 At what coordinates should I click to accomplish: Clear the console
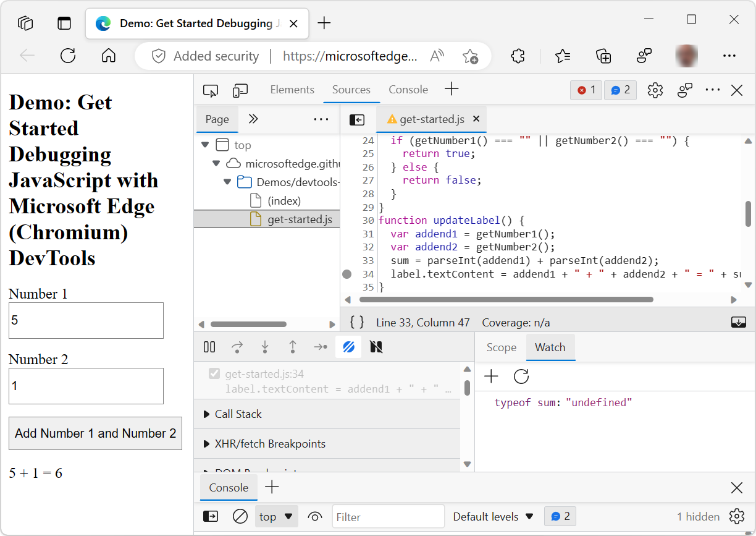(x=240, y=516)
